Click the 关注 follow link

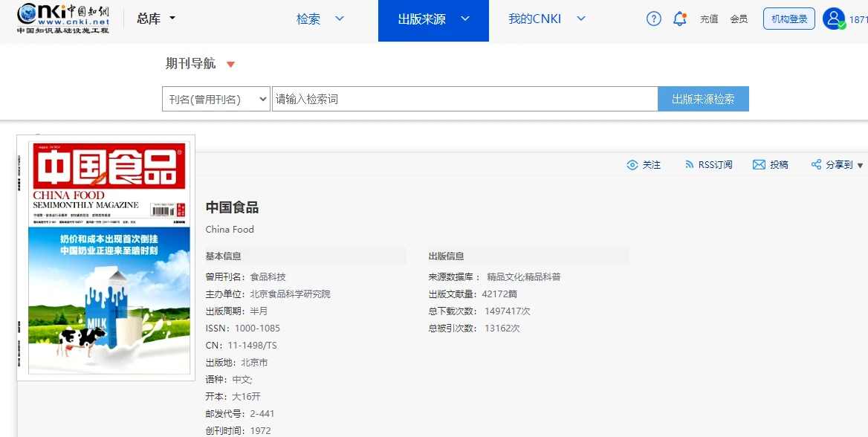tap(652, 164)
